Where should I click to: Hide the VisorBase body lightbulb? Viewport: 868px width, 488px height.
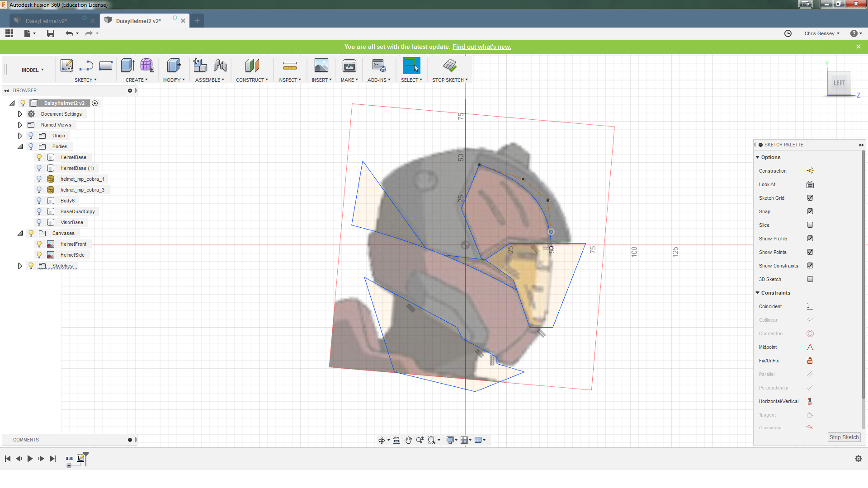pyautogui.click(x=39, y=222)
